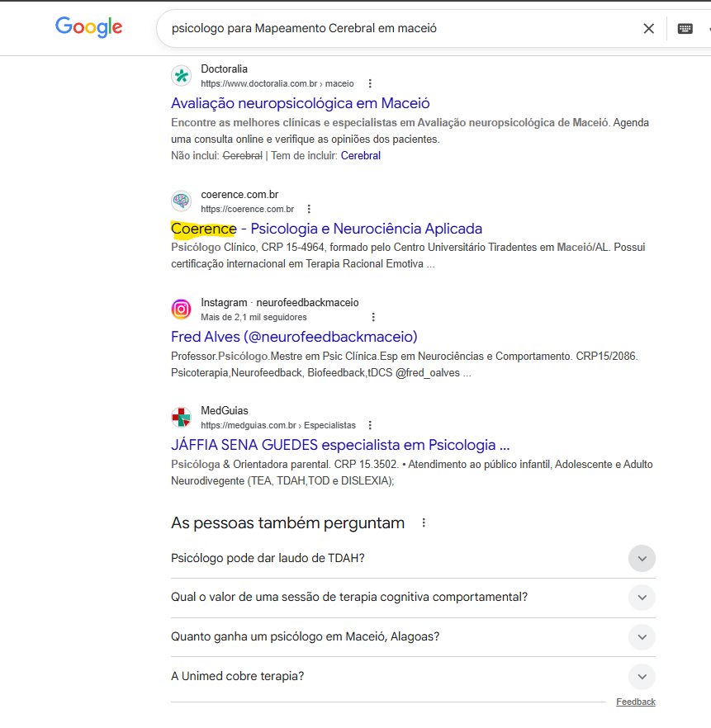
Task: Click the 'As pessoas também perguntam' heading
Action: coord(287,522)
